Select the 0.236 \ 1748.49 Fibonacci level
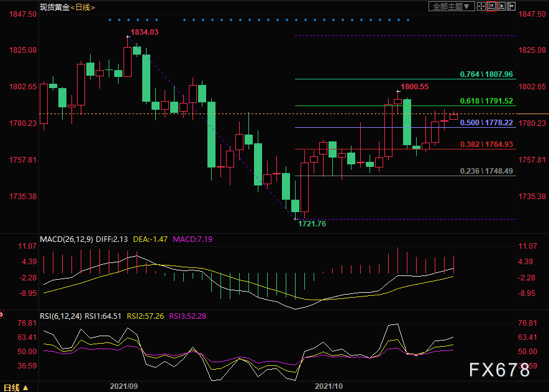Screen dimensions: 549x392 click(486, 171)
